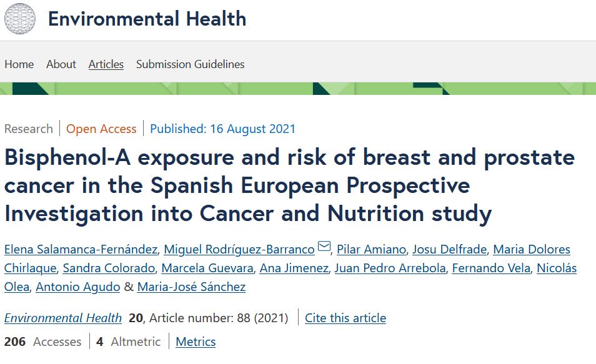This screenshot has height=364, width=596.
Task: Open Submission Guidelines page
Action: 191,64
